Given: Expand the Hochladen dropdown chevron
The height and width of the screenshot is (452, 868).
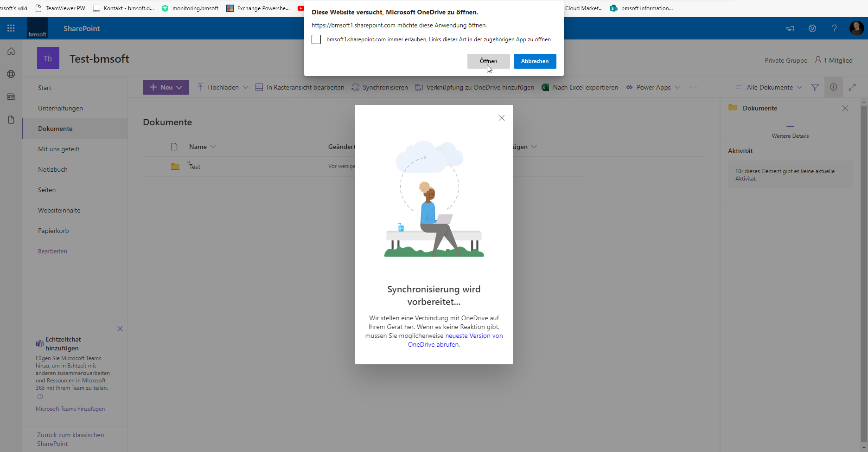Looking at the screenshot, I should tap(245, 87).
